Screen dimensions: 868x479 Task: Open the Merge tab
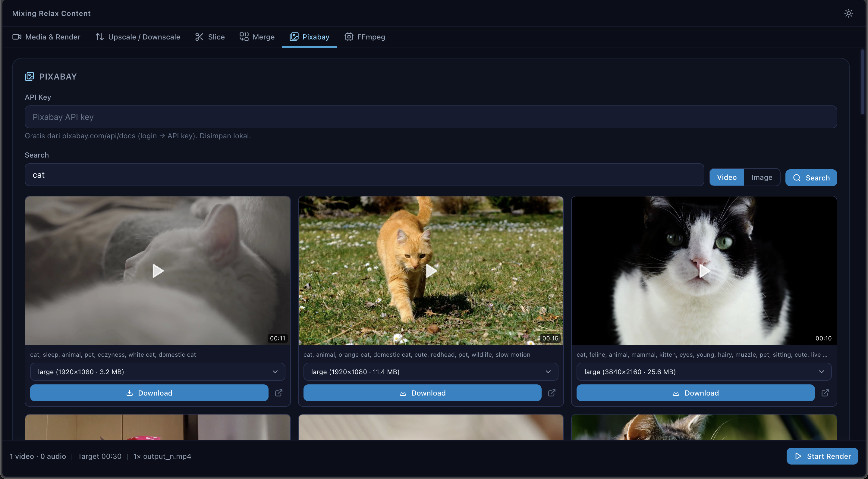pos(257,37)
